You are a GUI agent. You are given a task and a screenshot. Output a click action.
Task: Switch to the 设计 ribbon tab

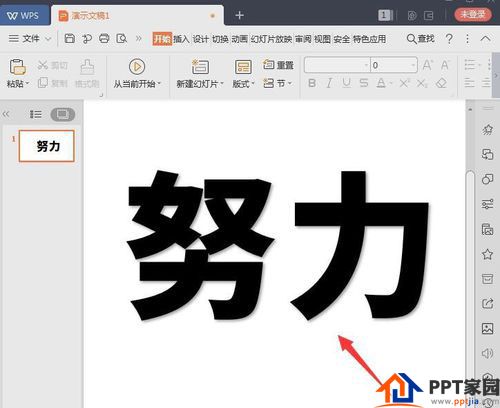click(201, 39)
